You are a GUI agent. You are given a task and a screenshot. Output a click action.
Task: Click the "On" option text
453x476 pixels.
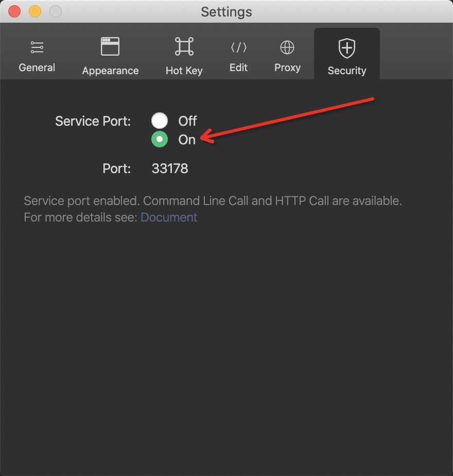click(x=187, y=140)
